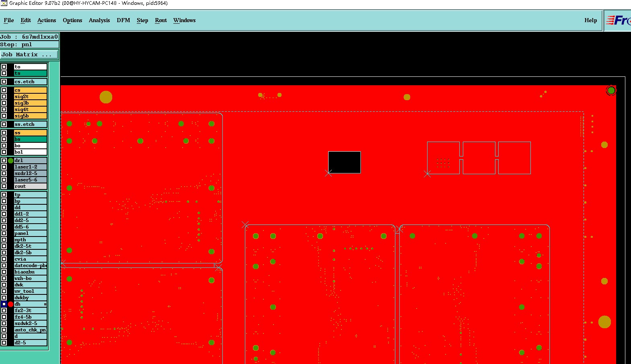Select the dd5-6 layer name
This screenshot has width=631, height=364.
click(31, 227)
